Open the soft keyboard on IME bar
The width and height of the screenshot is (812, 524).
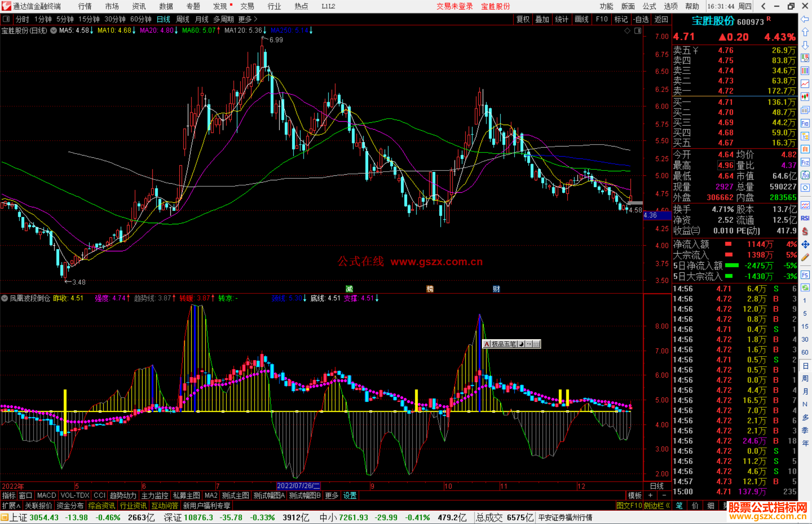pyautogui.click(x=536, y=344)
